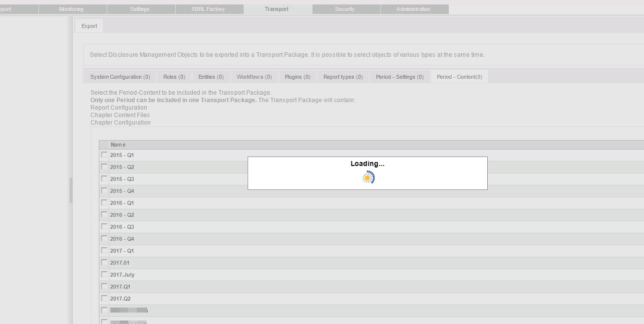The height and width of the screenshot is (324, 644).
Task: Tick the 2015 - Q3 checkbox
Action: click(x=104, y=178)
